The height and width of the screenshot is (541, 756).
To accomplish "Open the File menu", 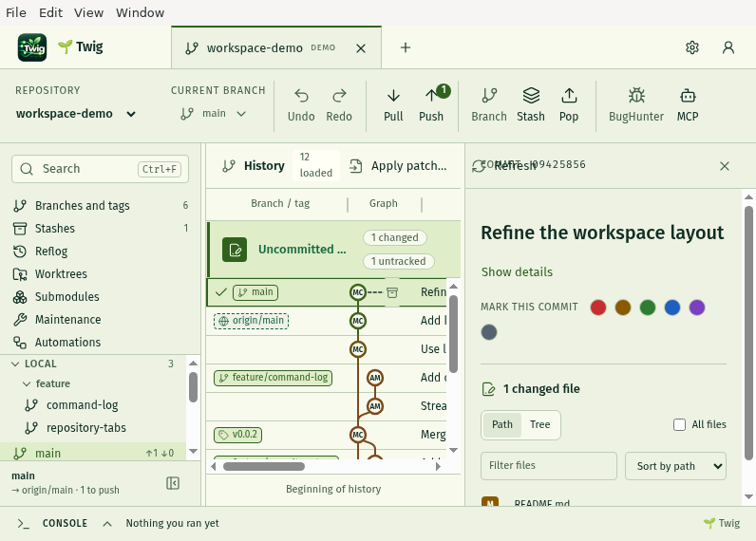I will [x=16, y=12].
